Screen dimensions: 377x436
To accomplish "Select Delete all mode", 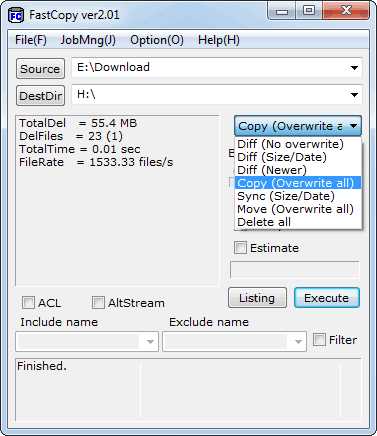I will 298,222.
